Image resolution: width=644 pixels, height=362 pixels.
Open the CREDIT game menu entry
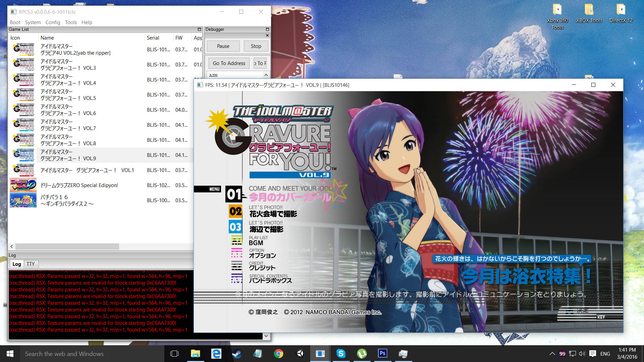click(x=254, y=266)
